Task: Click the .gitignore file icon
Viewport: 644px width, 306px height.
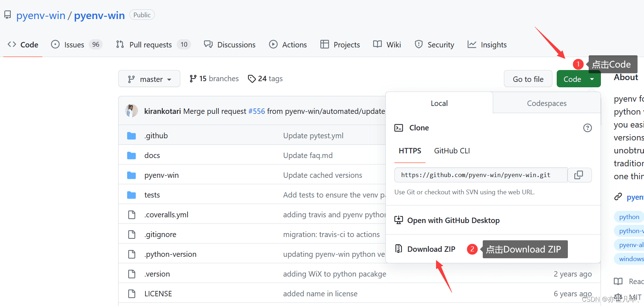Action: [132, 235]
